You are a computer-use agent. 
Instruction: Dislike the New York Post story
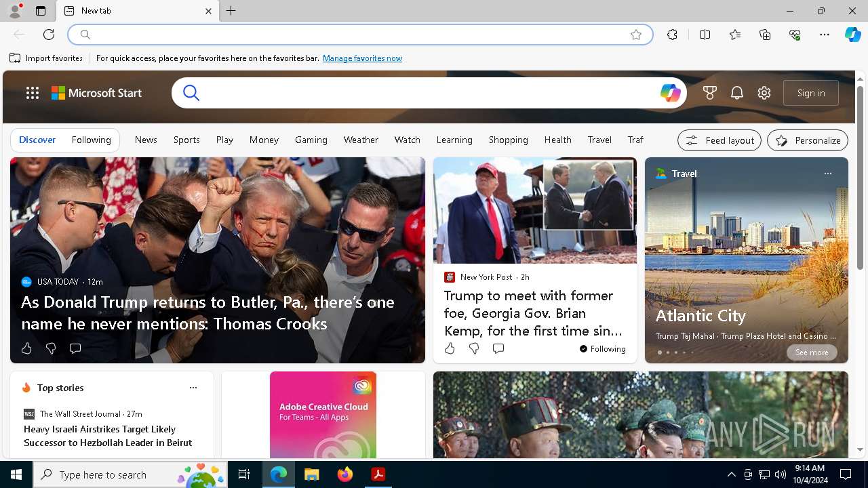(474, 348)
